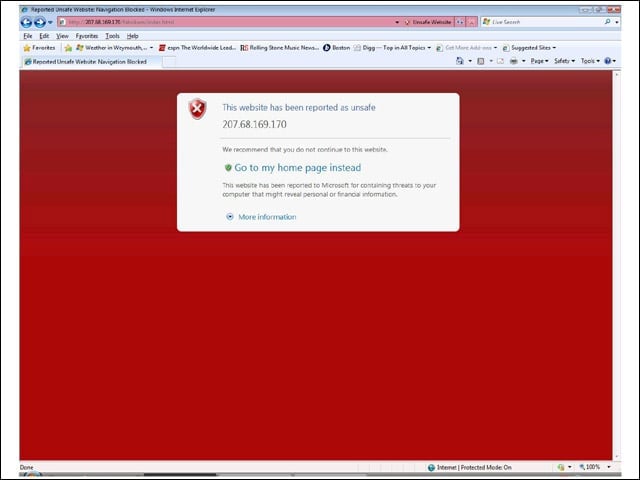This screenshot has width=640, height=480.
Task: Click Go to my home page instead
Action: point(298,168)
